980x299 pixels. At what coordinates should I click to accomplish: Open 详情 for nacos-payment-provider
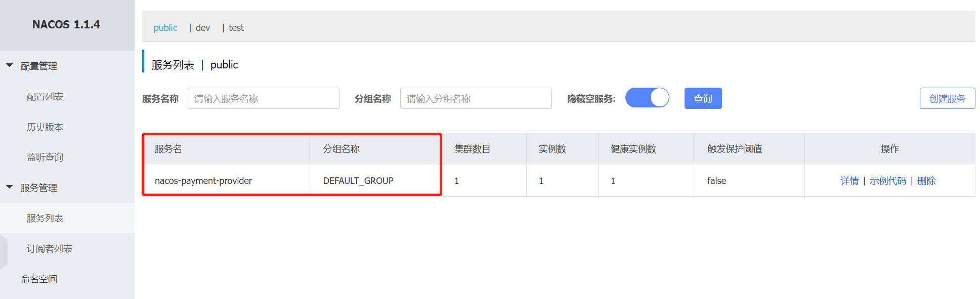(849, 181)
